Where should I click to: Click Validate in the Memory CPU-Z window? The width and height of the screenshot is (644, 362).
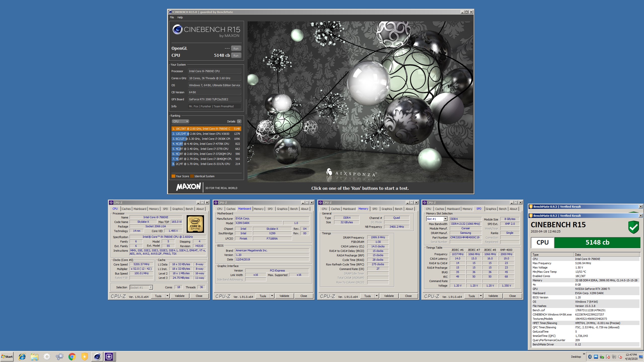coord(389,296)
